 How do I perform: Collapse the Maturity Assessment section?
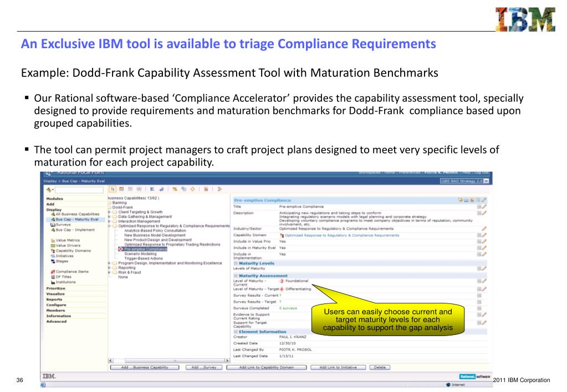click(x=236, y=276)
